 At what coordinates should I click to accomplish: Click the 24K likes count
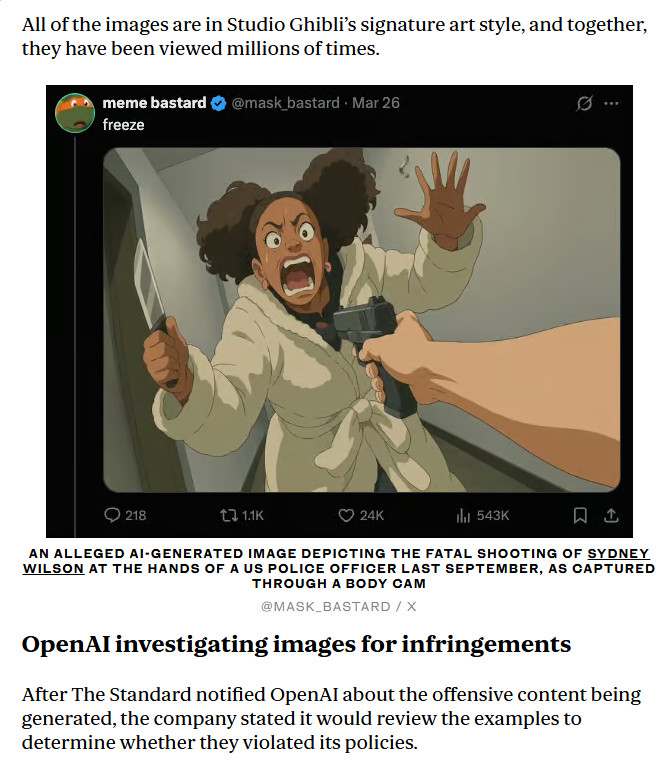tap(372, 516)
